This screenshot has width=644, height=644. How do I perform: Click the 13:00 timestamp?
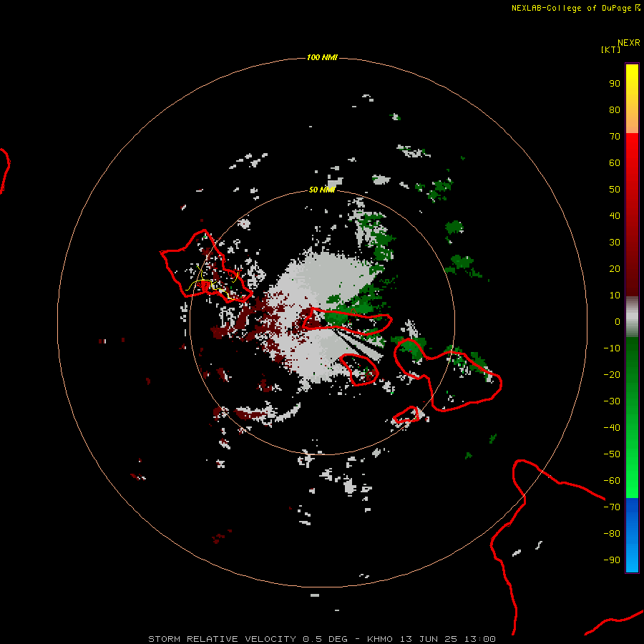click(479, 639)
